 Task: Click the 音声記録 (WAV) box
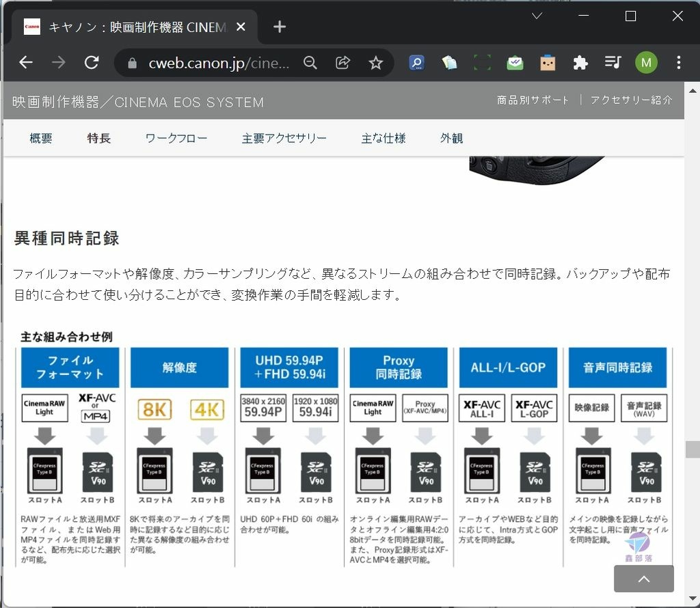pyautogui.click(x=644, y=408)
